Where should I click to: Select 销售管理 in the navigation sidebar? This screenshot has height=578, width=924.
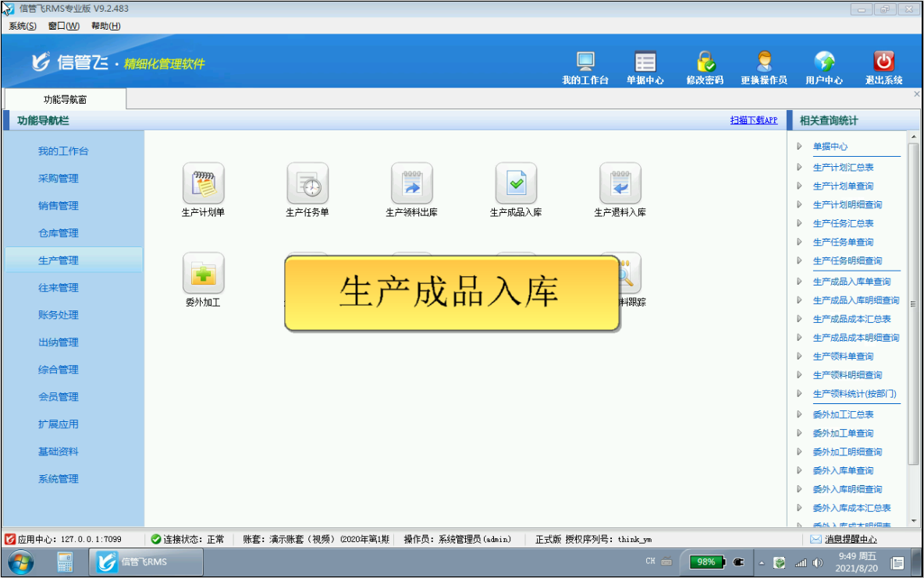(59, 206)
